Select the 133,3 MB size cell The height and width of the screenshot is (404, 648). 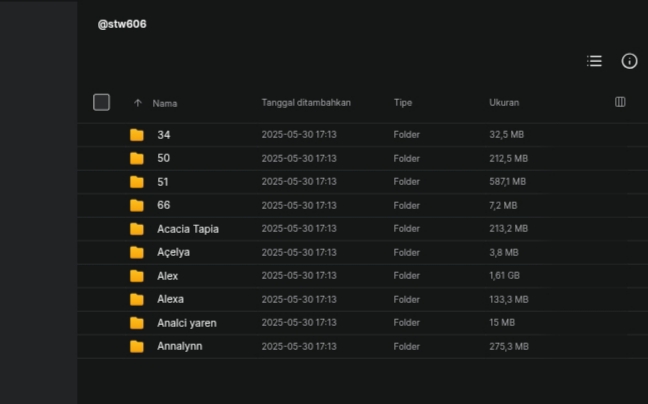509,299
